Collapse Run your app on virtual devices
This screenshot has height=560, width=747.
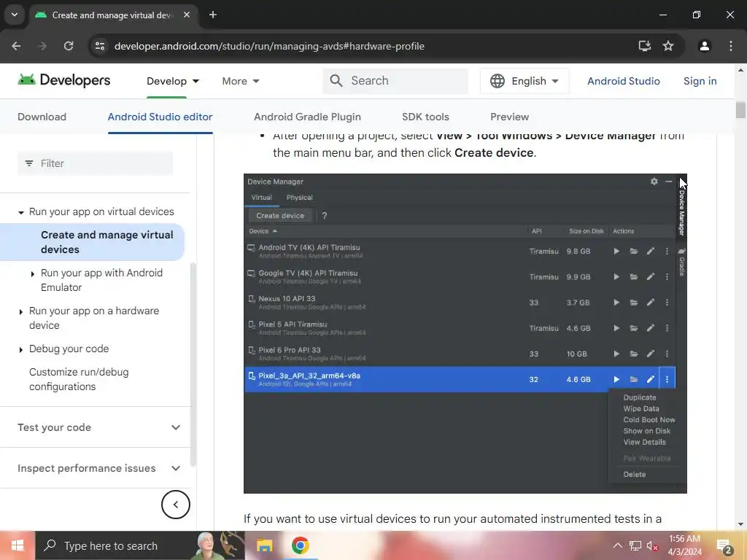click(21, 212)
